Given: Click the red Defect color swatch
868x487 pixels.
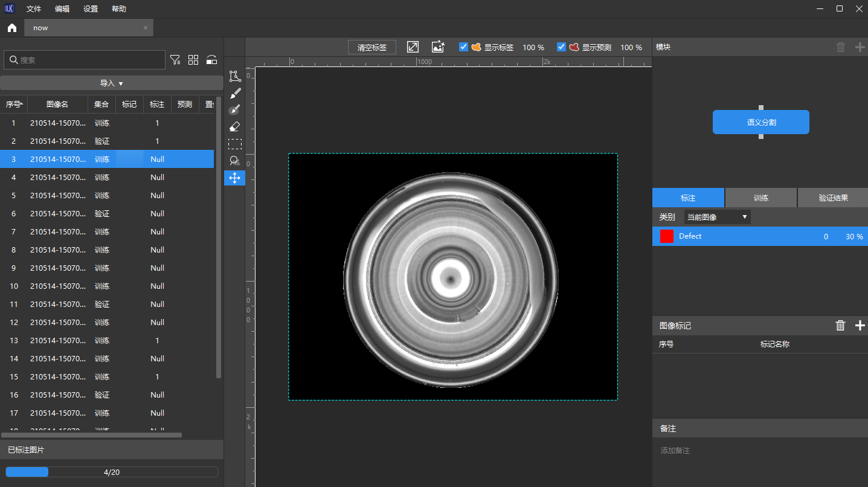Looking at the screenshot, I should click(x=667, y=236).
